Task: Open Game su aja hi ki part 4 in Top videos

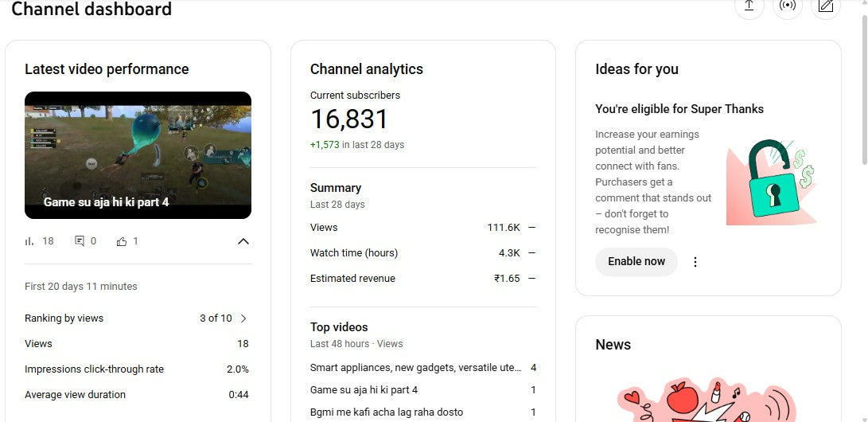Action: [x=364, y=390]
